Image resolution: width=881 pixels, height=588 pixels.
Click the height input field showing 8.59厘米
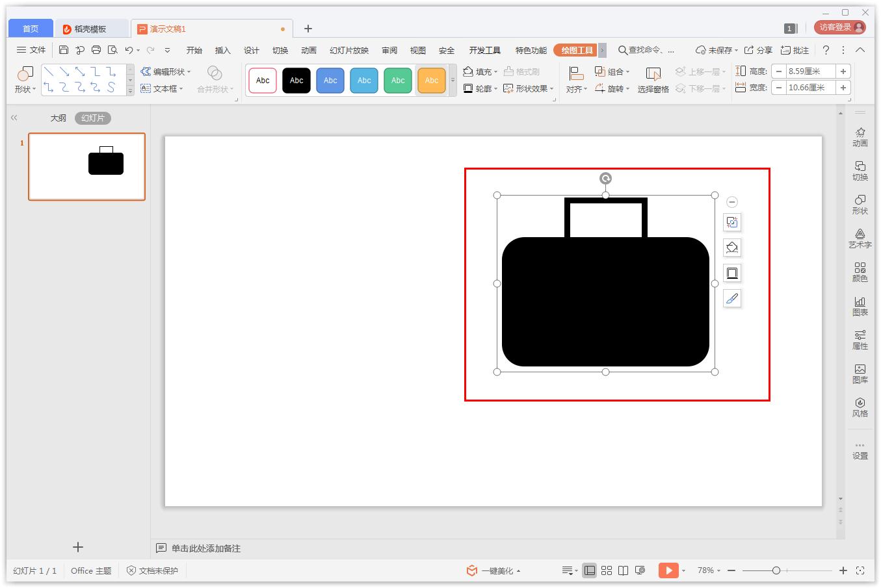coord(809,71)
